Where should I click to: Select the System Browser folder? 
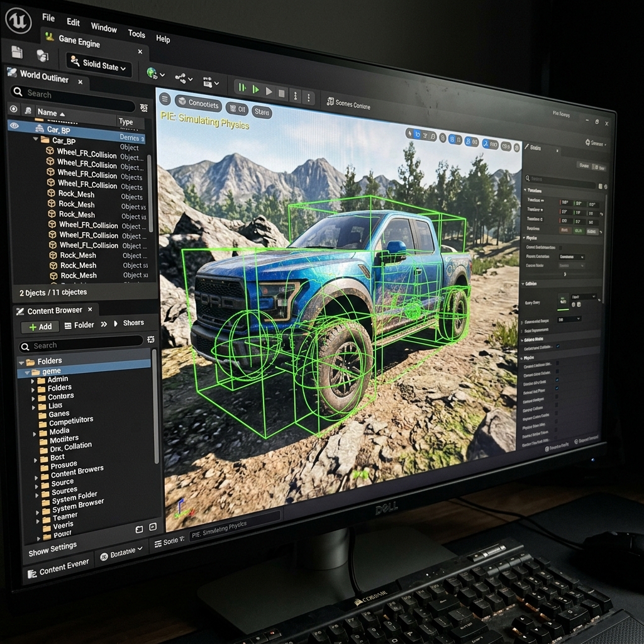click(78, 506)
